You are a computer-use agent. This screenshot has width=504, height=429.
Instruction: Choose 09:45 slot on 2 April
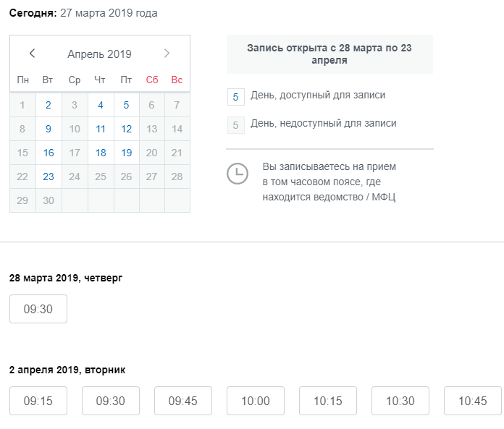183,401
